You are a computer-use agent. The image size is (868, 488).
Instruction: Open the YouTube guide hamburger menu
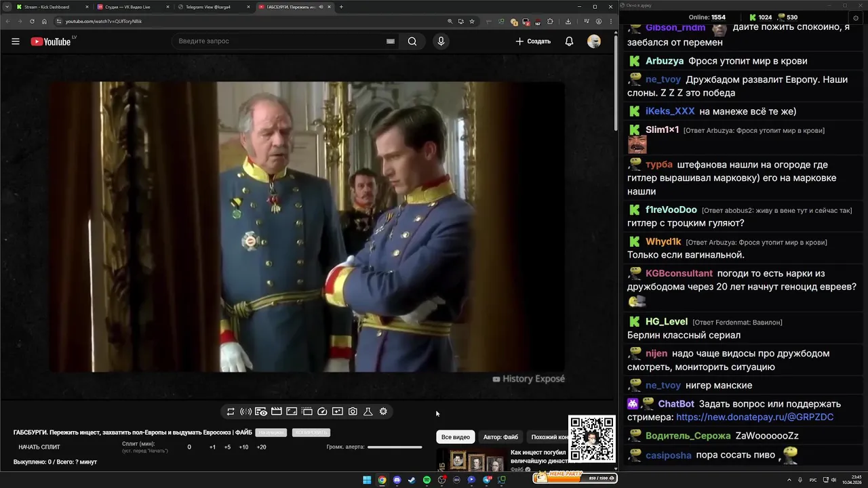[16, 41]
